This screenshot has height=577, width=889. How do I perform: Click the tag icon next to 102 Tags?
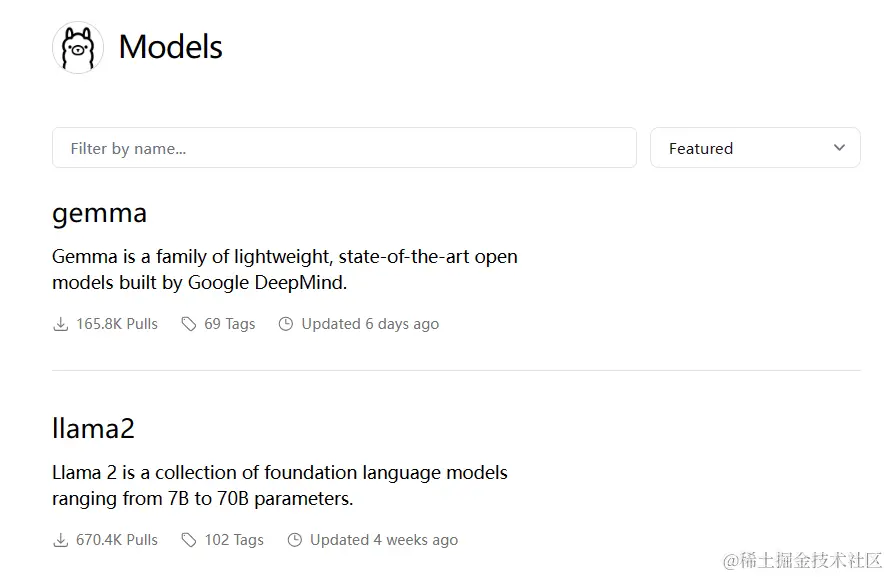tap(188, 540)
